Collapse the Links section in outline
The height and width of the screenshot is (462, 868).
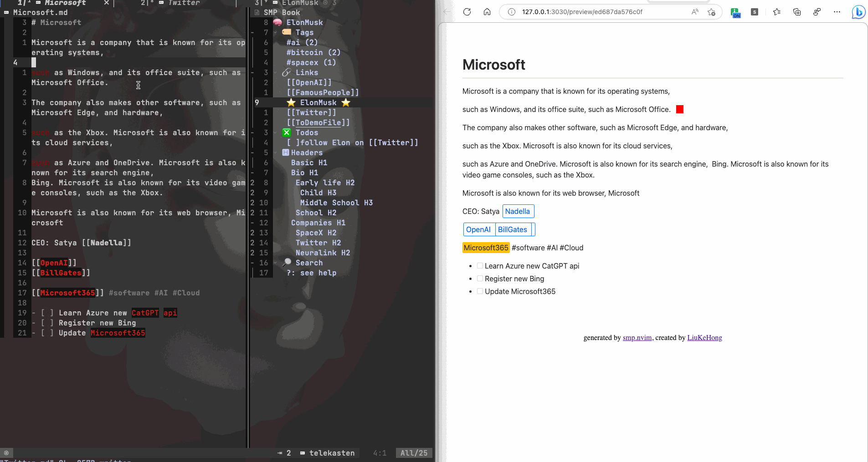(275, 72)
